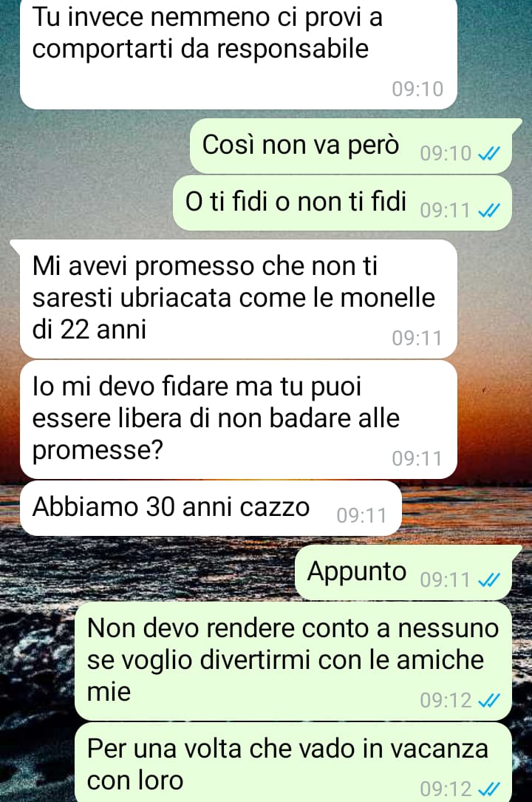532x802 pixels.
Task: Tap the read checkmarks on 'Per una volta' message
Action: pos(488,789)
